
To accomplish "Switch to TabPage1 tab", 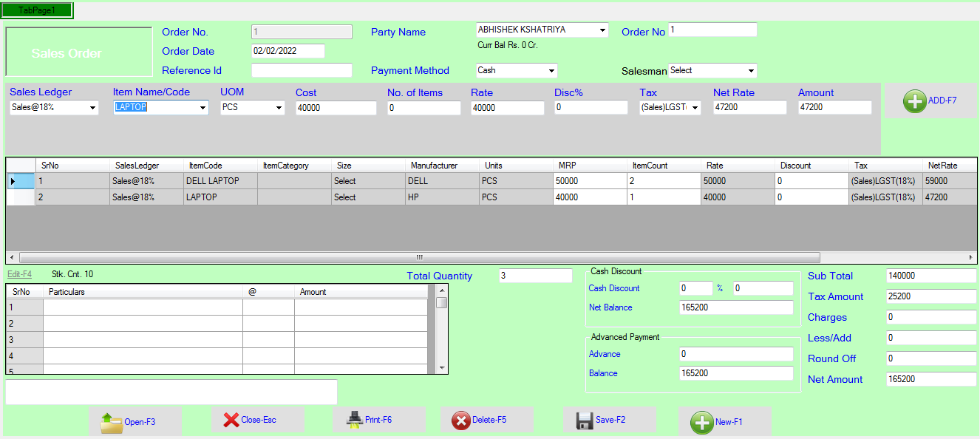I will point(37,10).
